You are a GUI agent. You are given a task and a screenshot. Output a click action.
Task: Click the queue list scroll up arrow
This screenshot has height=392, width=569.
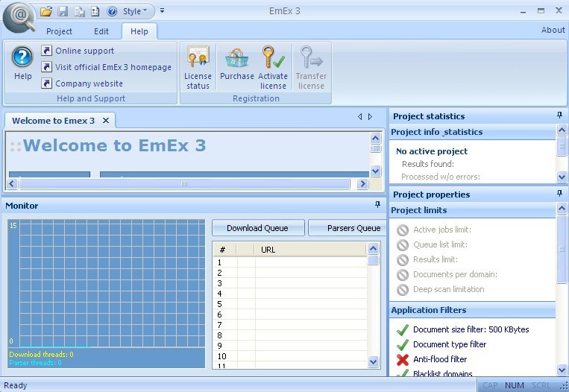click(373, 248)
